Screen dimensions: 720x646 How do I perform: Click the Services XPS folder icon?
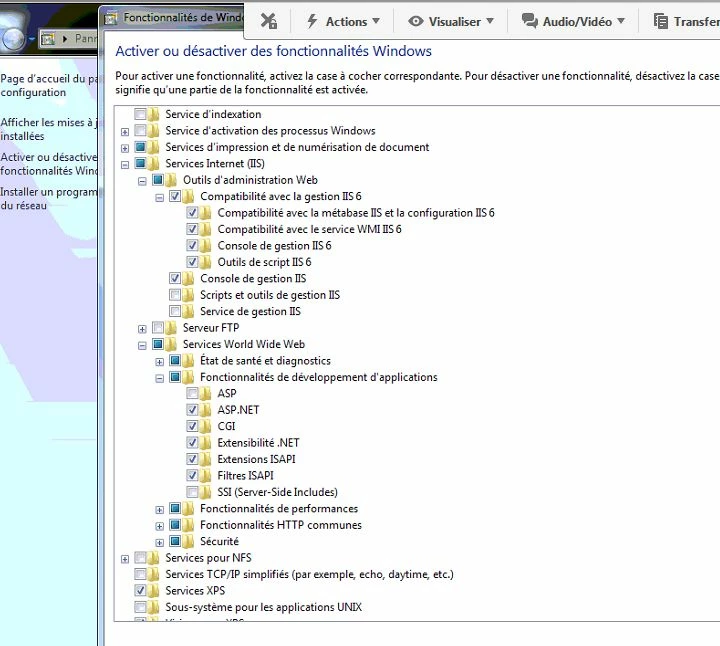[153, 591]
